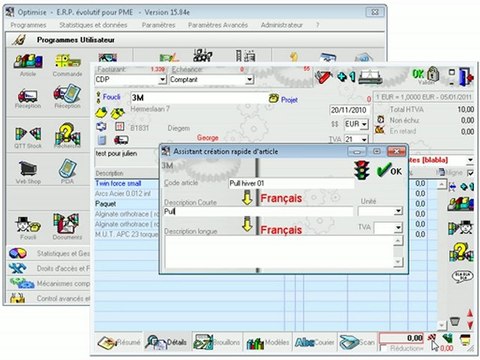Open the Unité dropdown in assistant
This screenshot has height=360, width=480.
pyautogui.click(x=398, y=211)
